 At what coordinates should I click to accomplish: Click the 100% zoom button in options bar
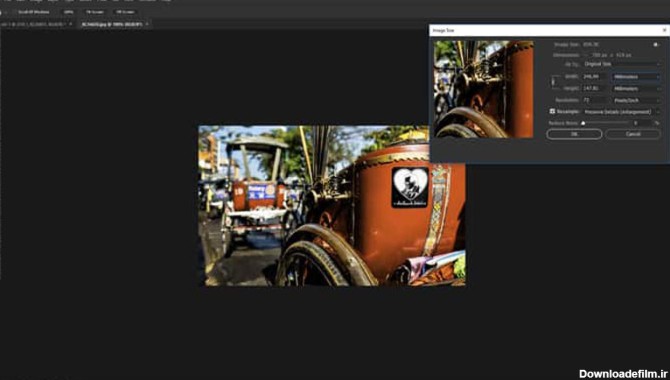click(68, 12)
